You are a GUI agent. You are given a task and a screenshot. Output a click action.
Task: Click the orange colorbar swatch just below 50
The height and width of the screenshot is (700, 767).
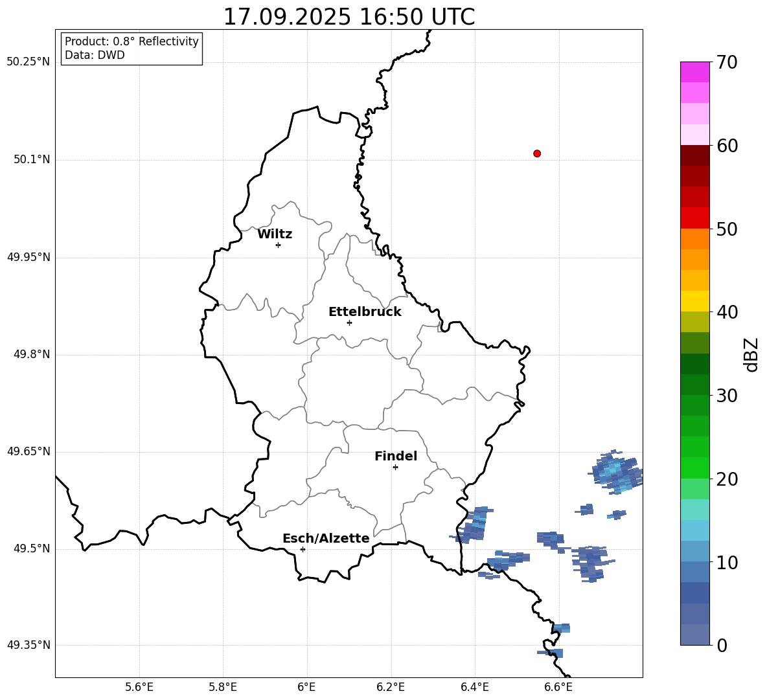[694, 239]
